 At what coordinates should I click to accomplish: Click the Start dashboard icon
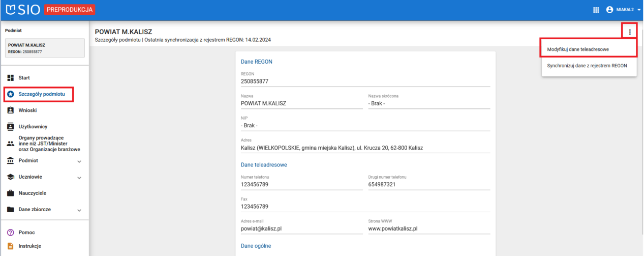pos(11,78)
